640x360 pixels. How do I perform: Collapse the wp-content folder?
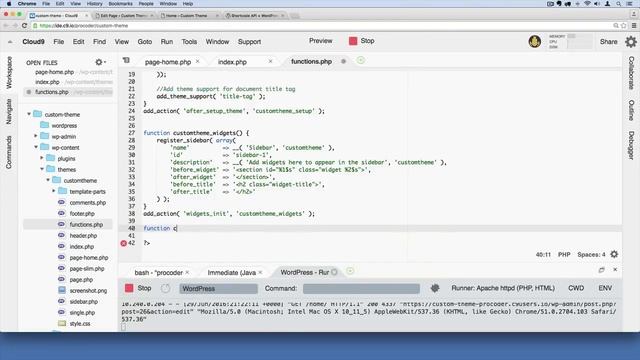point(36,147)
